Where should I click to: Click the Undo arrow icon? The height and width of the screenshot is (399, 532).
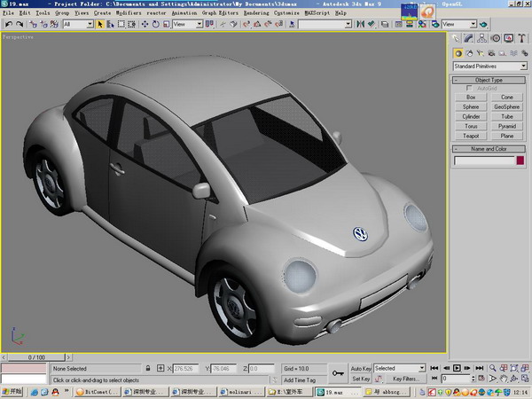pos(9,25)
